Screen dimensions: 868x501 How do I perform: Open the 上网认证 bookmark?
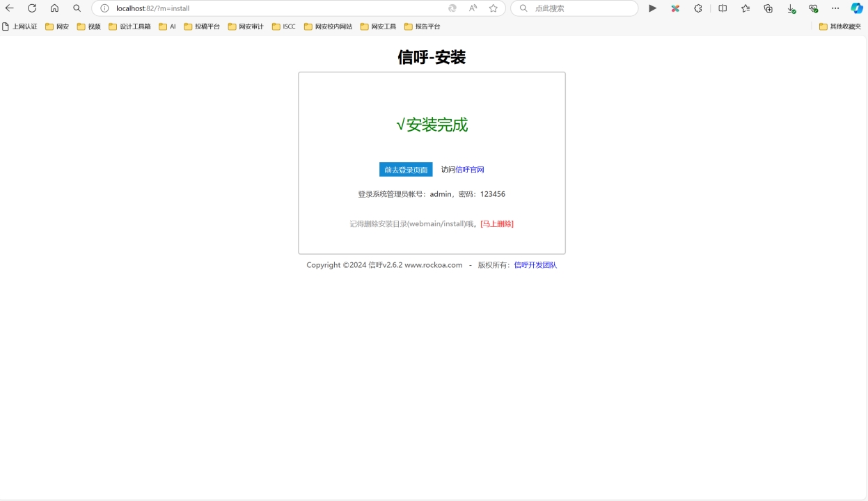pos(20,26)
